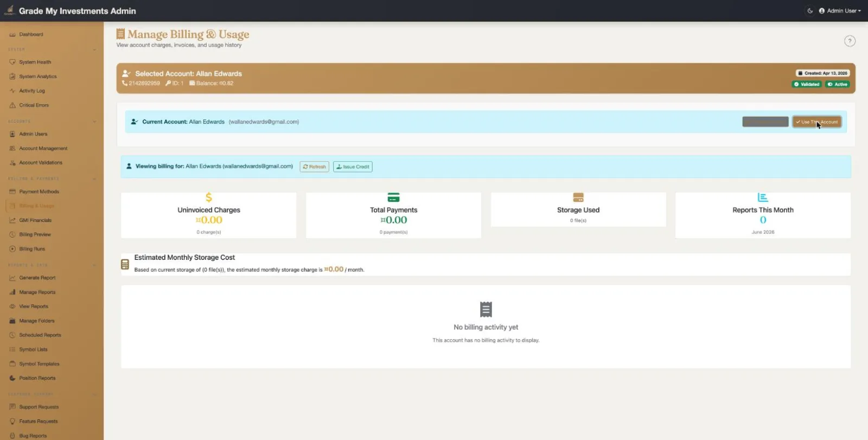The width and height of the screenshot is (868, 440).
Task: Click the Symbol Templates icon
Action: 12,364
